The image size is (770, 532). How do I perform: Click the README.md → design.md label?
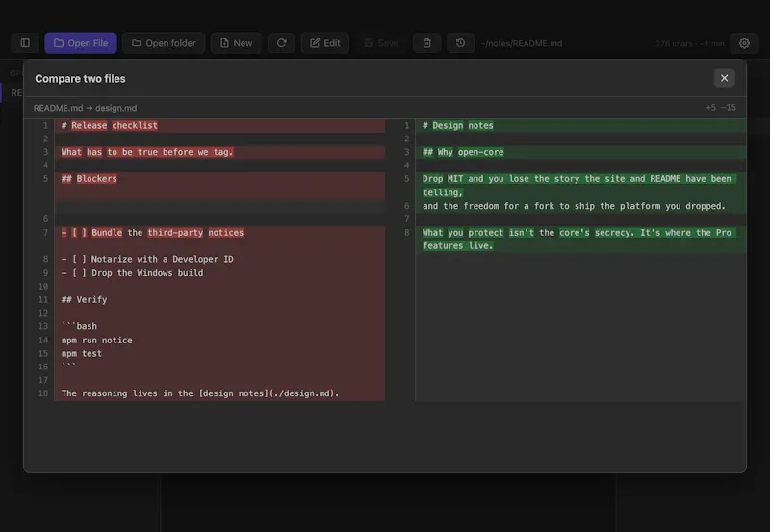(x=85, y=108)
